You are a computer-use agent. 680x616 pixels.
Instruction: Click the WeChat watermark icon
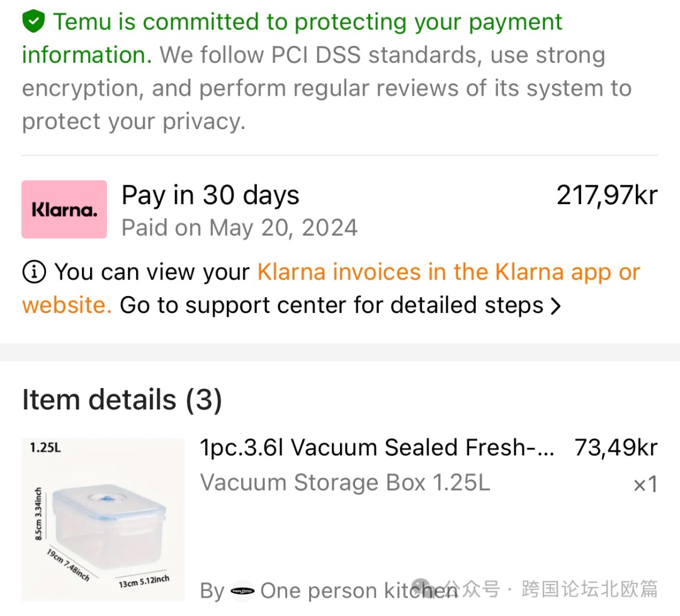point(421,589)
